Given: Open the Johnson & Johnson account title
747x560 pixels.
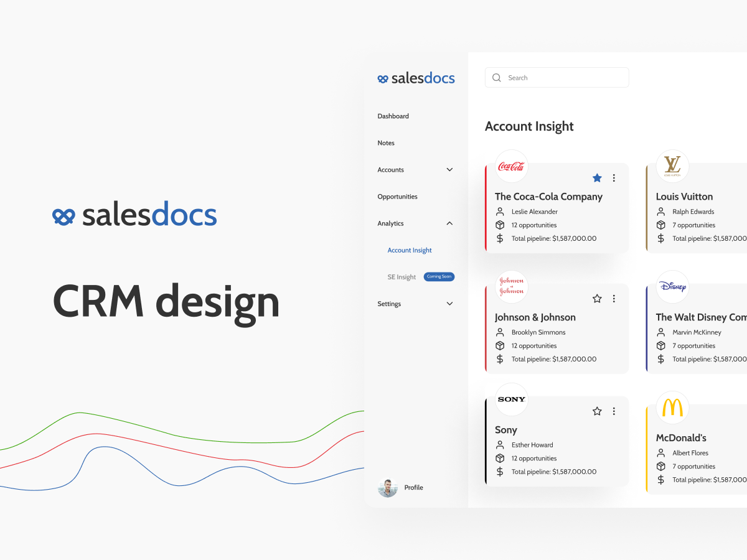Looking at the screenshot, I should pos(535,317).
